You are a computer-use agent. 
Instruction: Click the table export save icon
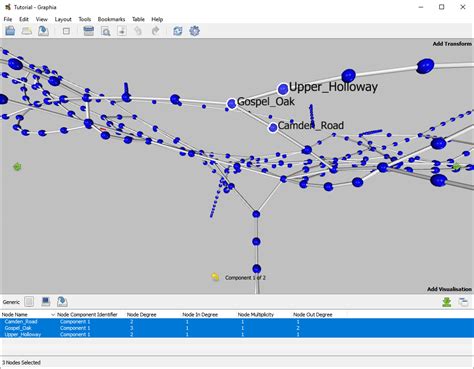tap(62, 302)
